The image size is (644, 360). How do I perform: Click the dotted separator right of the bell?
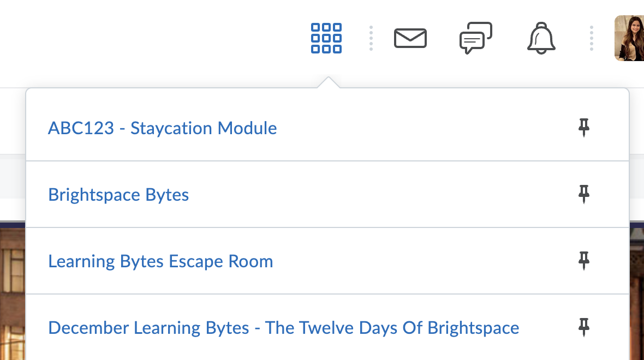pyautogui.click(x=591, y=38)
